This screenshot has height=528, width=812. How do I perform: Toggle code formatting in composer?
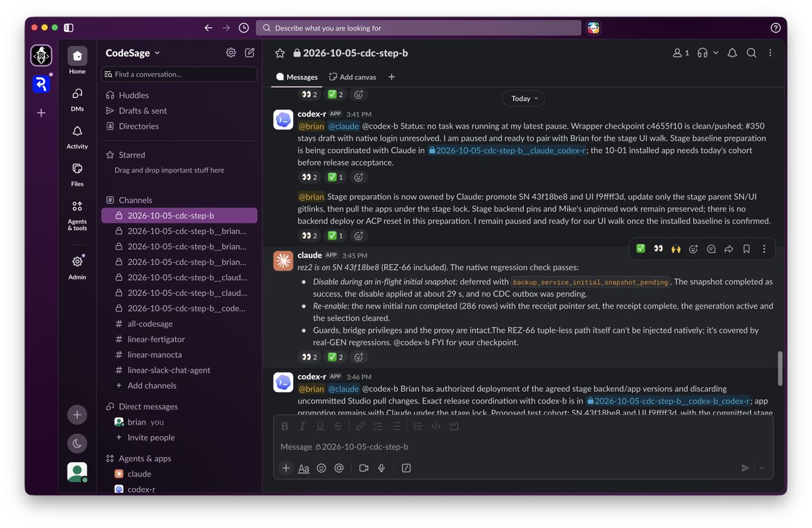pyautogui.click(x=436, y=426)
